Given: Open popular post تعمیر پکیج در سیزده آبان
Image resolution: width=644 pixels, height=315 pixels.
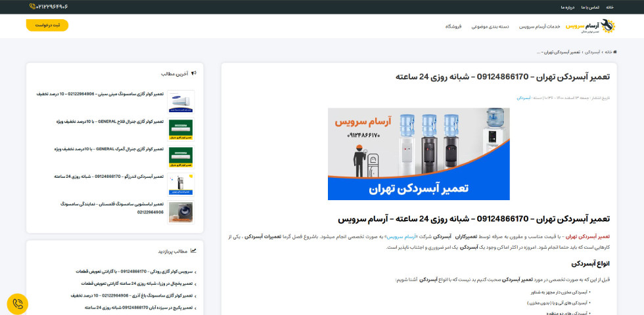Looking at the screenshot, I should pos(139,307).
